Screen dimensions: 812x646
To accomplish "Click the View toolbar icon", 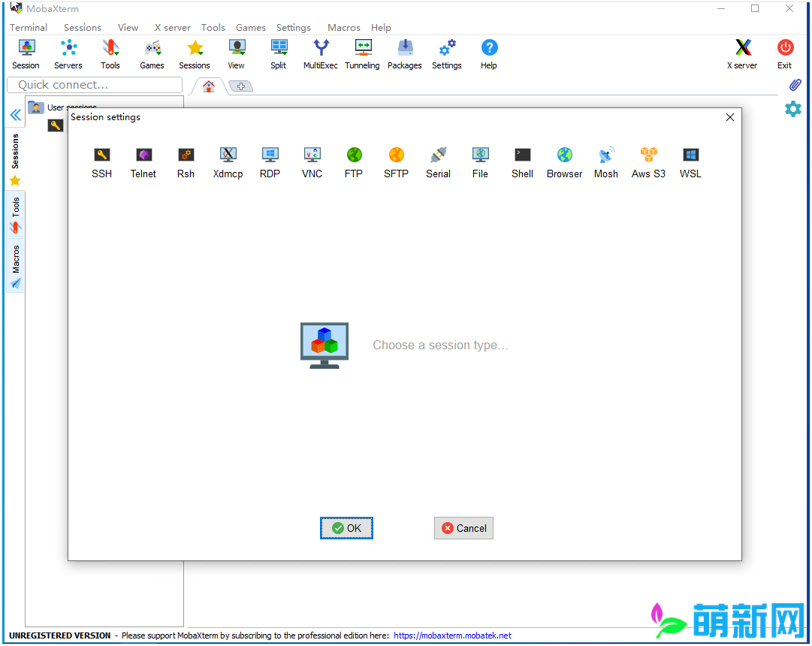I will point(237,54).
